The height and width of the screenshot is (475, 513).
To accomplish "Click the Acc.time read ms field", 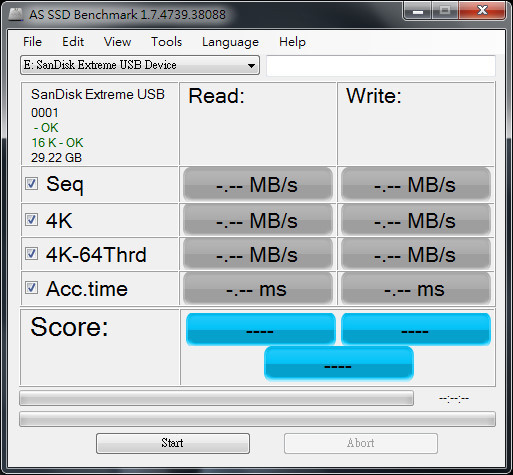I will click(x=258, y=288).
